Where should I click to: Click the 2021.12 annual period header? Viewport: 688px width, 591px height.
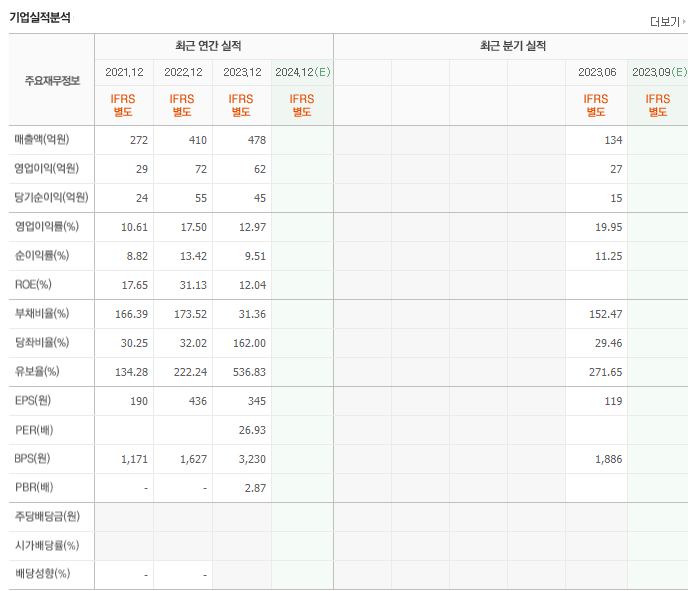click(x=124, y=72)
